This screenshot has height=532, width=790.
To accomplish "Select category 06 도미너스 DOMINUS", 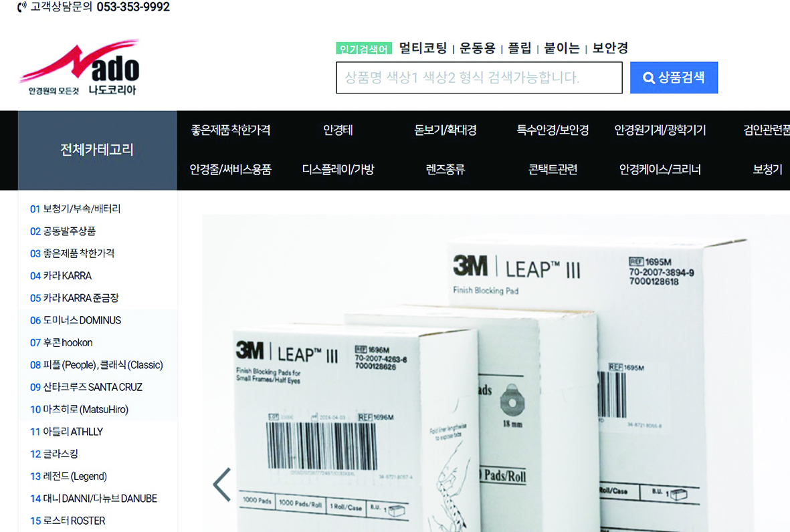I will pos(76,320).
